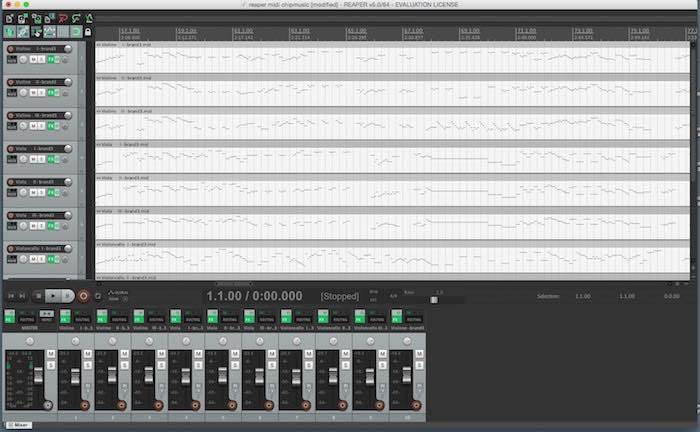Arm the Violine I track for recording
The width and height of the screenshot is (700, 432).
11,49
